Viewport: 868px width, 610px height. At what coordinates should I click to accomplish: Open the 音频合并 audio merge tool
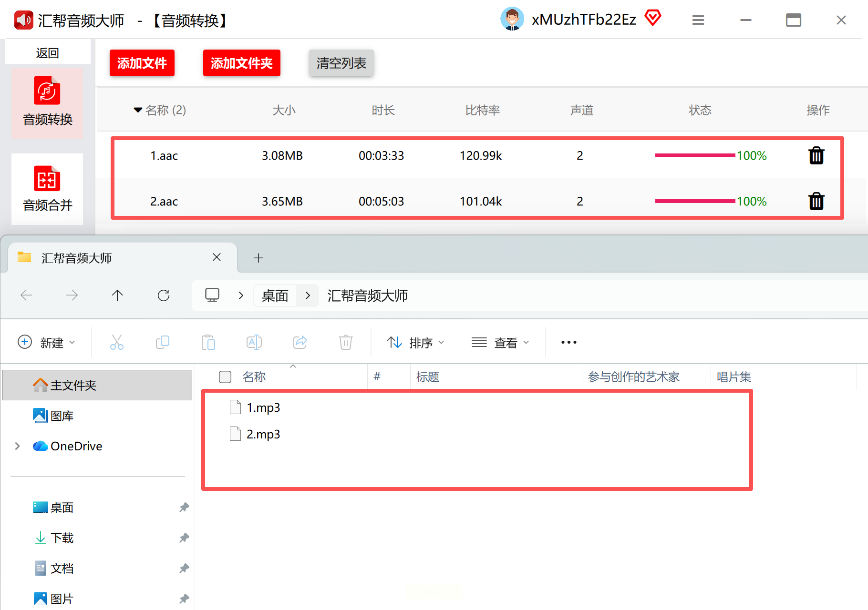tap(47, 189)
